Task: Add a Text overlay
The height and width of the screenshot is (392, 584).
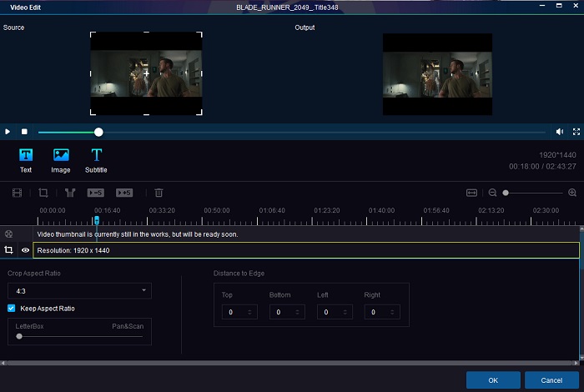Action: pos(26,160)
